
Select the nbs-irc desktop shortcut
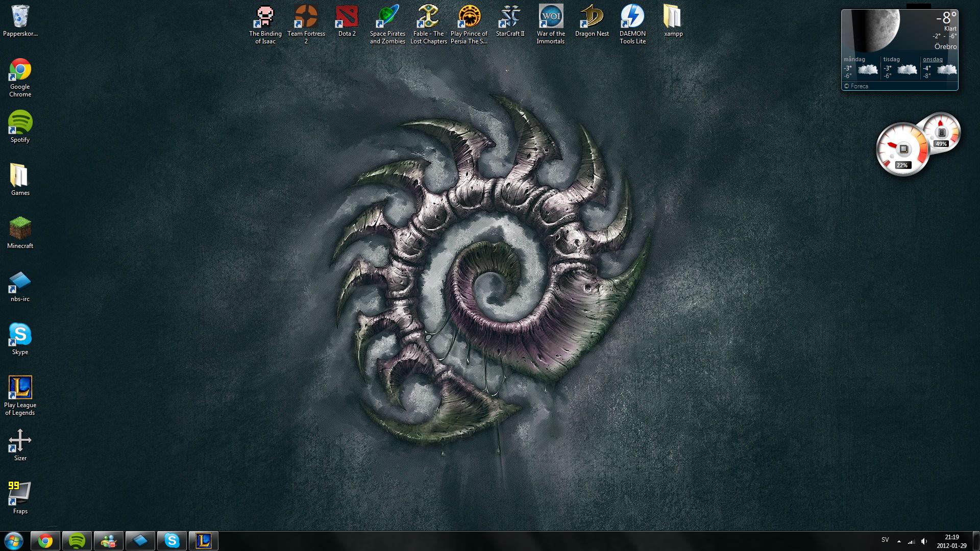click(x=20, y=286)
